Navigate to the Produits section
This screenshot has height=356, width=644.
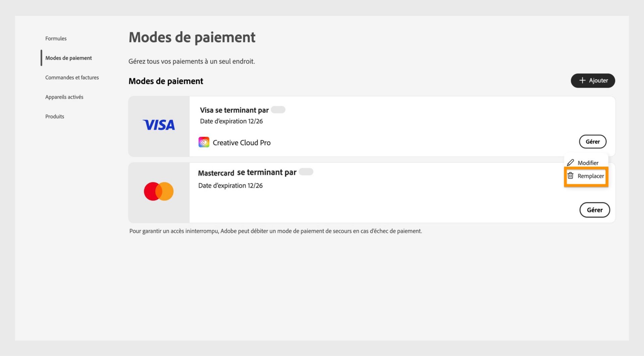pyautogui.click(x=55, y=116)
